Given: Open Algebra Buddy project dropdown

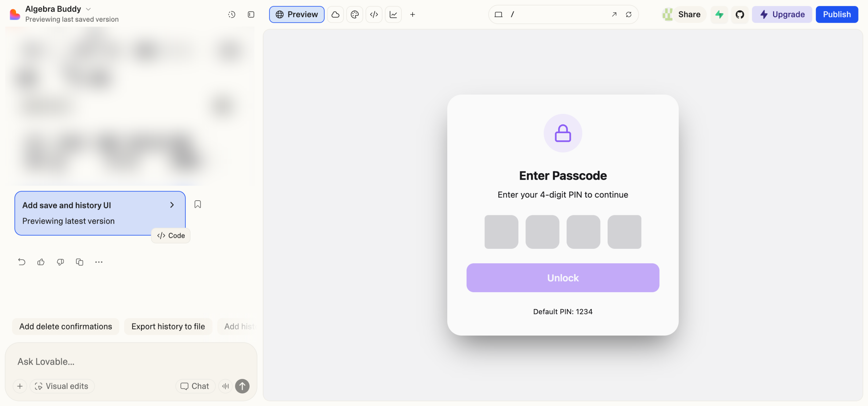Looking at the screenshot, I should click(x=88, y=9).
